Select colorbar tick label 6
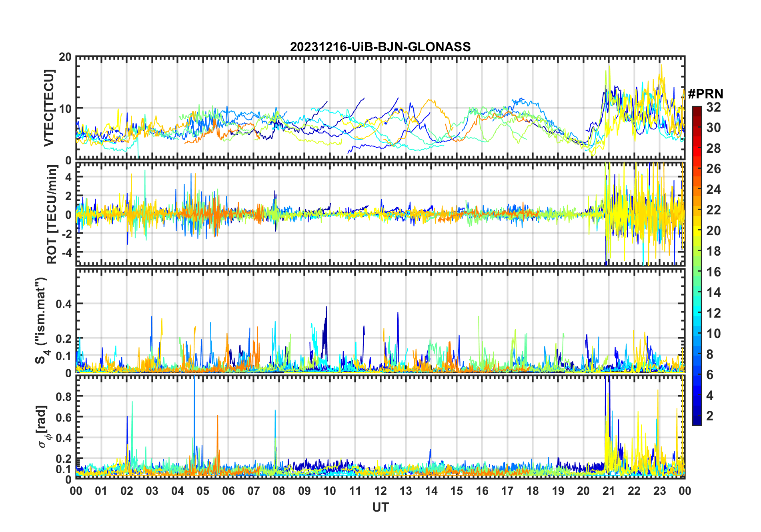 click(710, 375)
